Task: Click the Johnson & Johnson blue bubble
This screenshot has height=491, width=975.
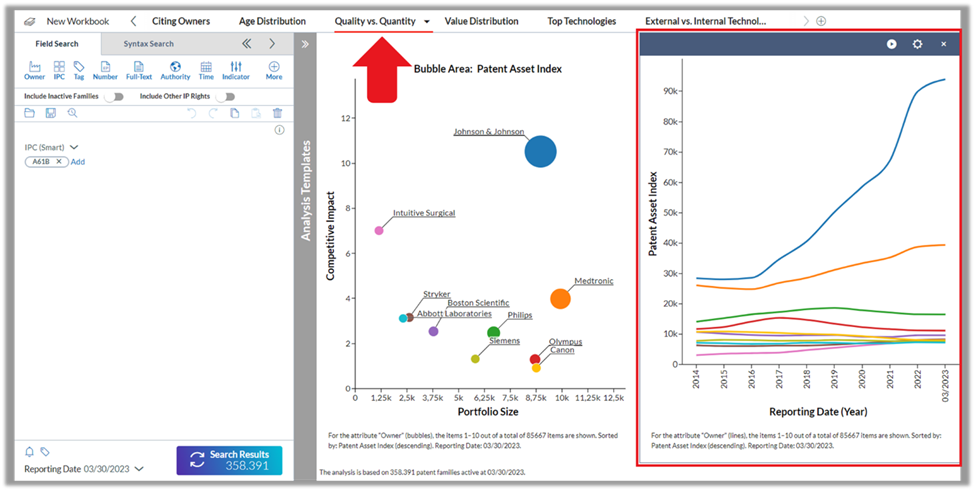Action: click(x=540, y=152)
